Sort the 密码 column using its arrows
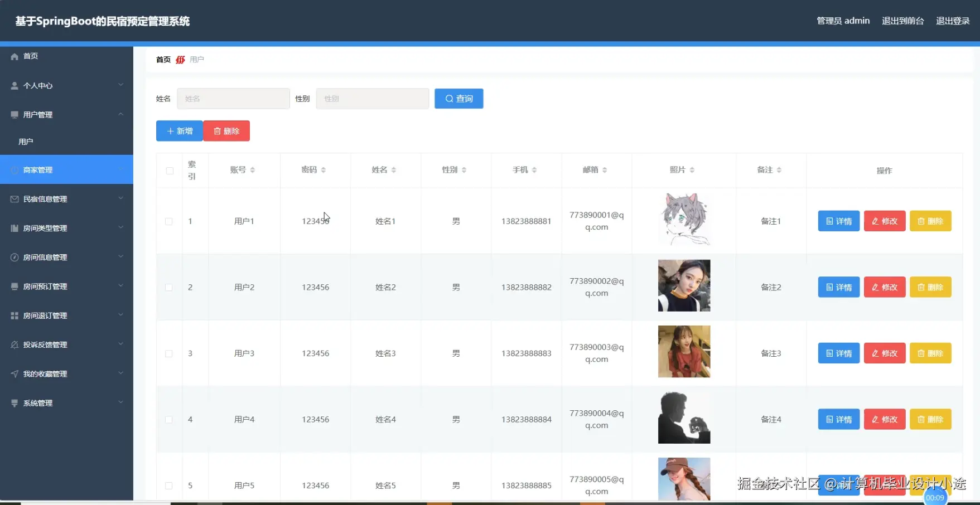 click(324, 170)
